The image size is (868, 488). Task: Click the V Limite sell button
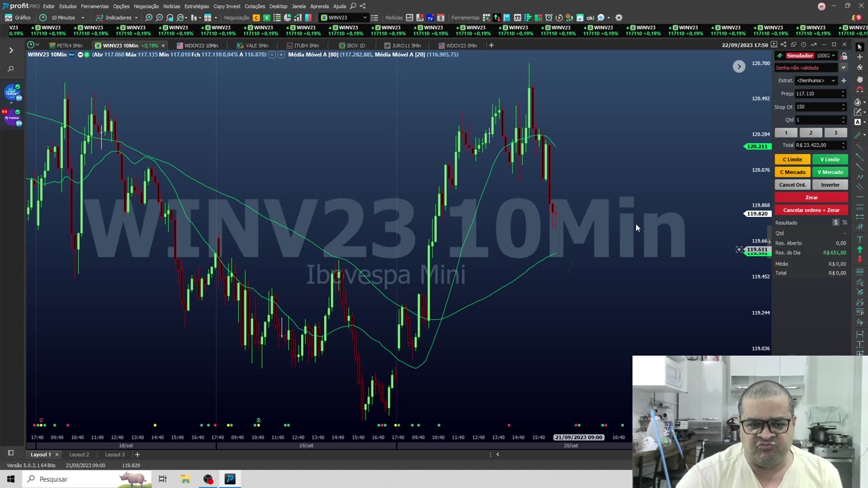pyautogui.click(x=830, y=159)
